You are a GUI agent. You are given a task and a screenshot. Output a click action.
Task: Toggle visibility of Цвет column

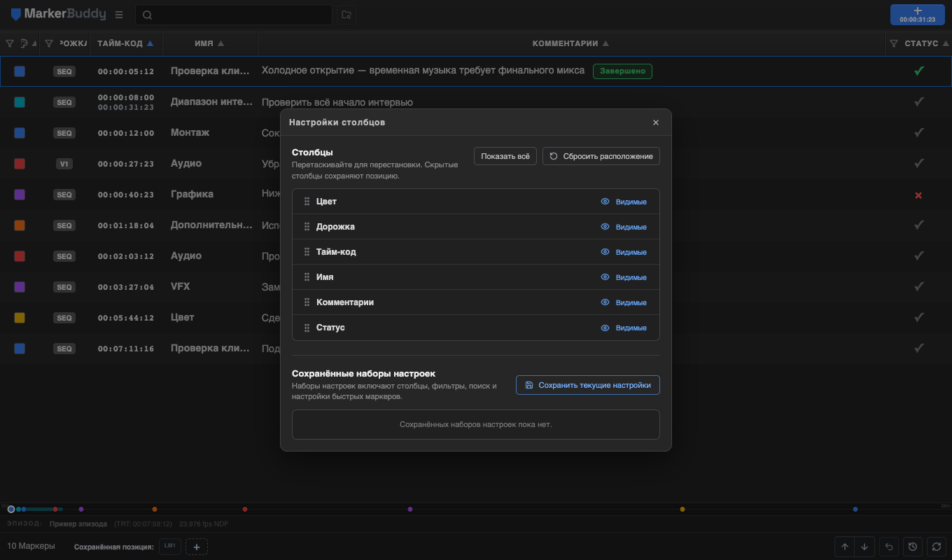click(x=624, y=202)
